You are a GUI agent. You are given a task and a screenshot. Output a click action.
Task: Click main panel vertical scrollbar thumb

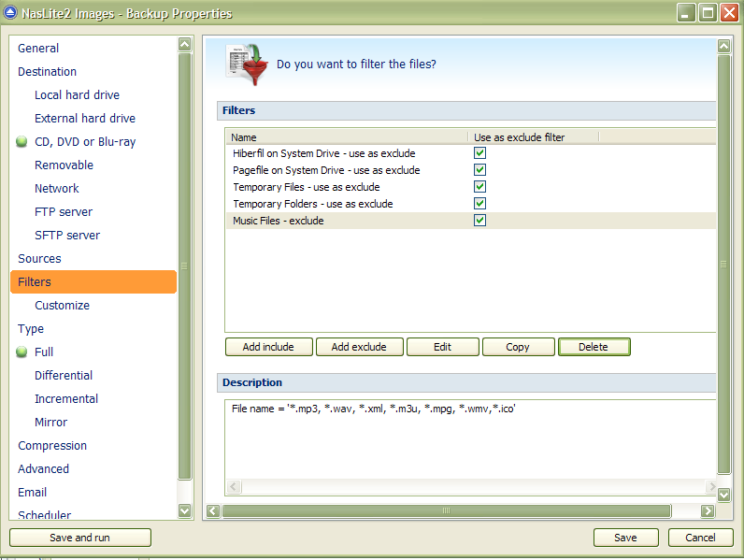723,265
